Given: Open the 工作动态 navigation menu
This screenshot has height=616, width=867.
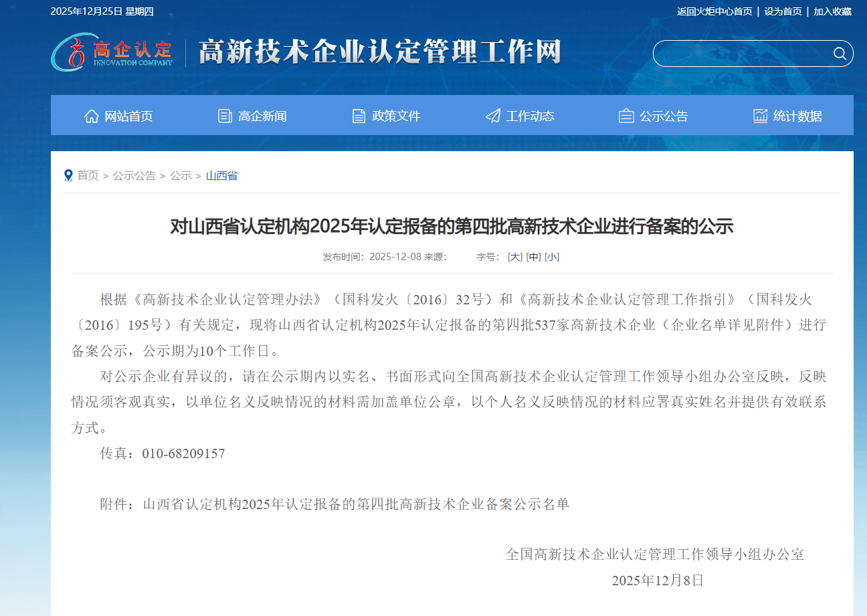Looking at the screenshot, I should coord(529,115).
